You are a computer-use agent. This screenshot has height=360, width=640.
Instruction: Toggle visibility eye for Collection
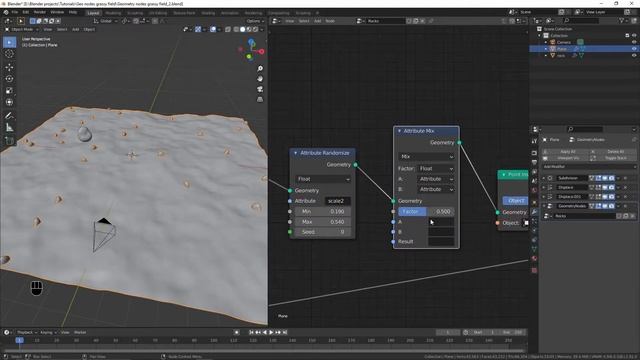[x=634, y=36]
